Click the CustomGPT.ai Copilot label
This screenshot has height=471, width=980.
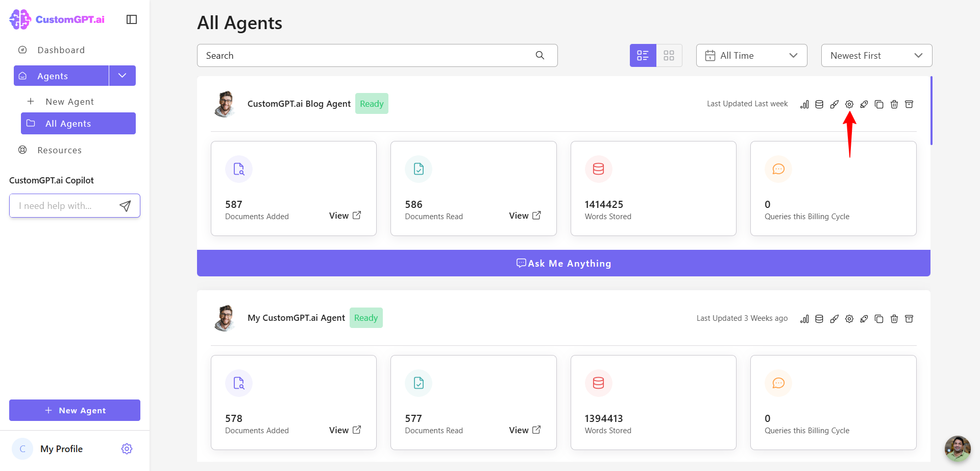pos(52,180)
